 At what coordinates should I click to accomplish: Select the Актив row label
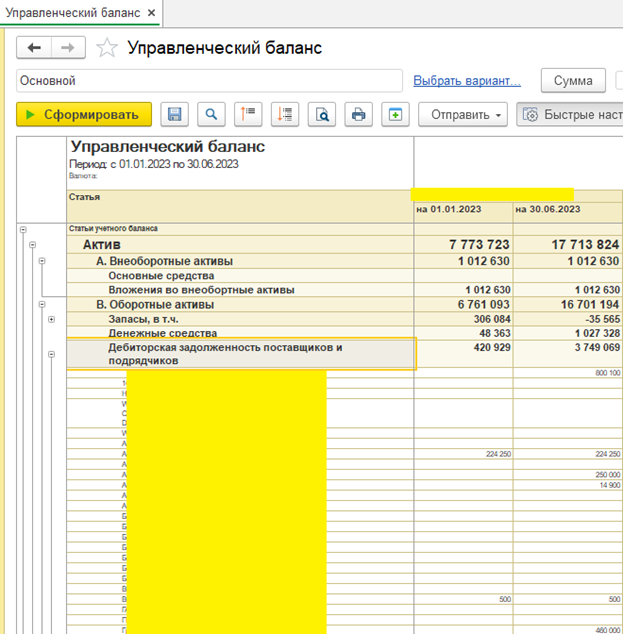[x=101, y=245]
